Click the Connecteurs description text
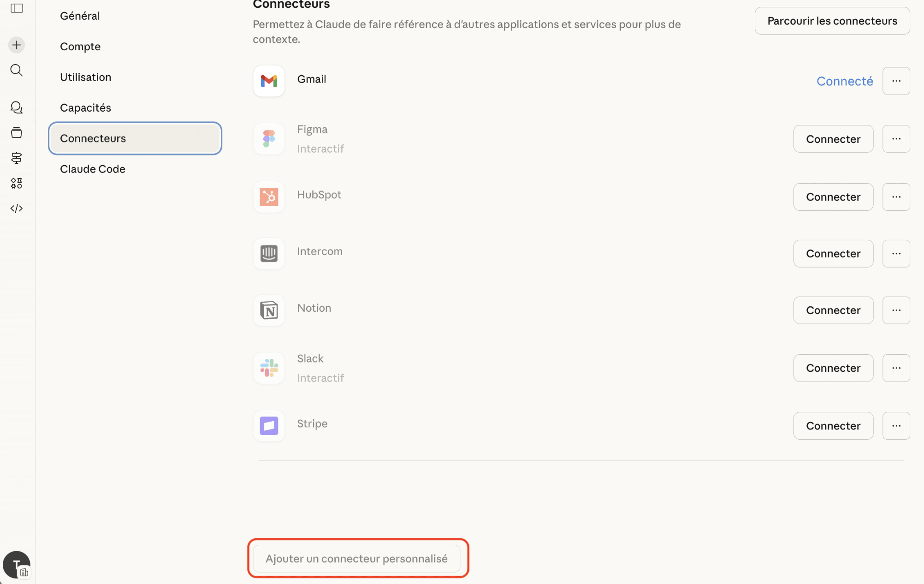 [467, 32]
